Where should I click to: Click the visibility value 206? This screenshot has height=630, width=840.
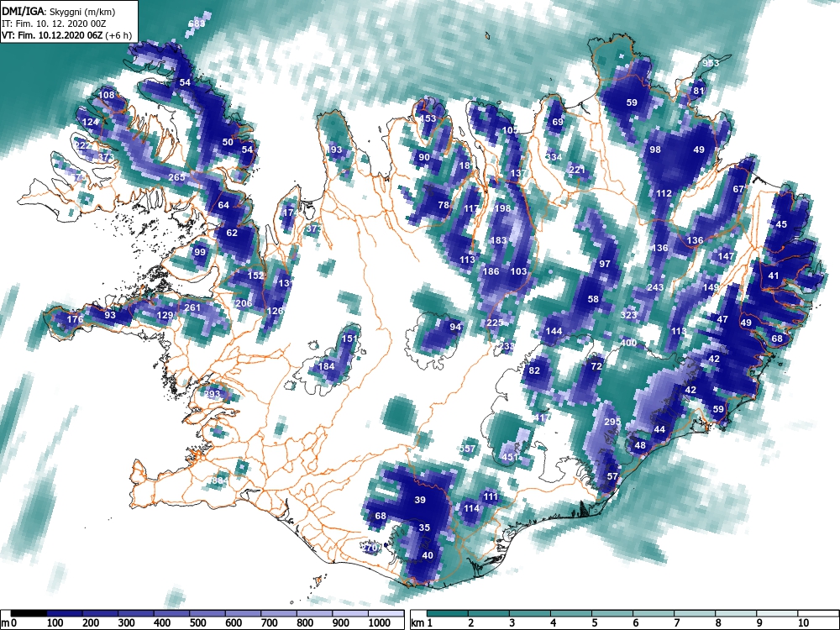[244, 303]
